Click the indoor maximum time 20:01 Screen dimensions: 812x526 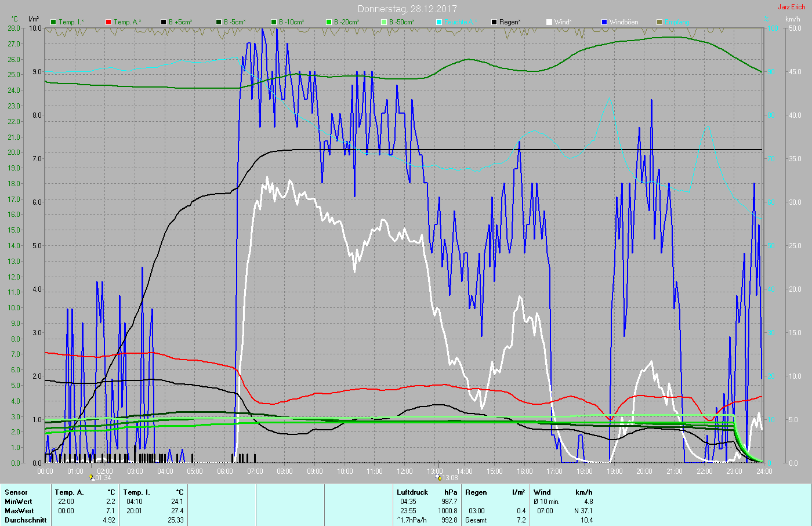[x=135, y=511]
